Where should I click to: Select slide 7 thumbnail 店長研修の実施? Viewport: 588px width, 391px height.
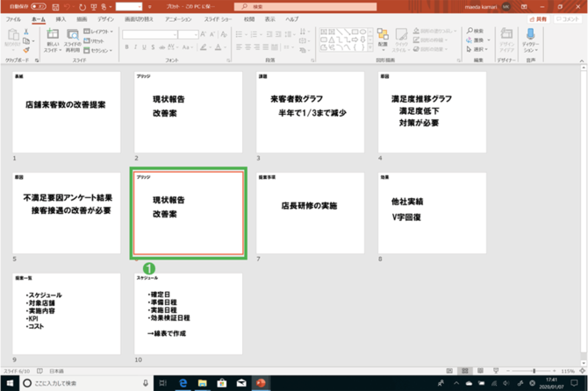point(310,213)
